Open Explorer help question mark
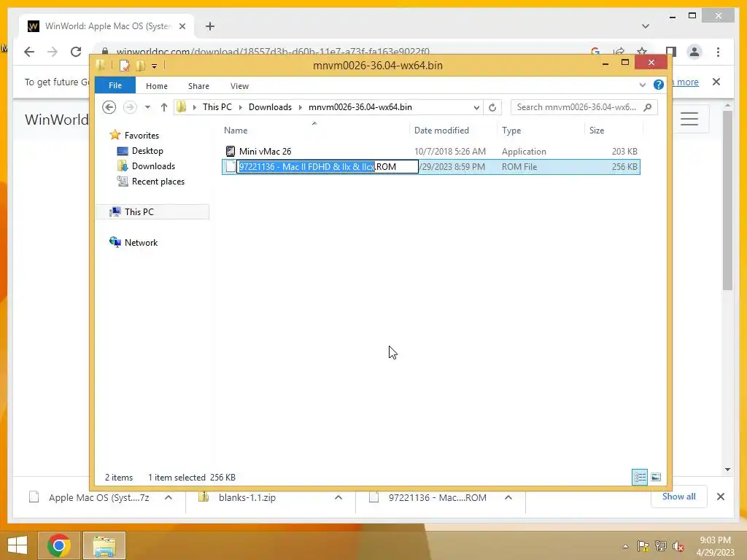 coord(659,85)
